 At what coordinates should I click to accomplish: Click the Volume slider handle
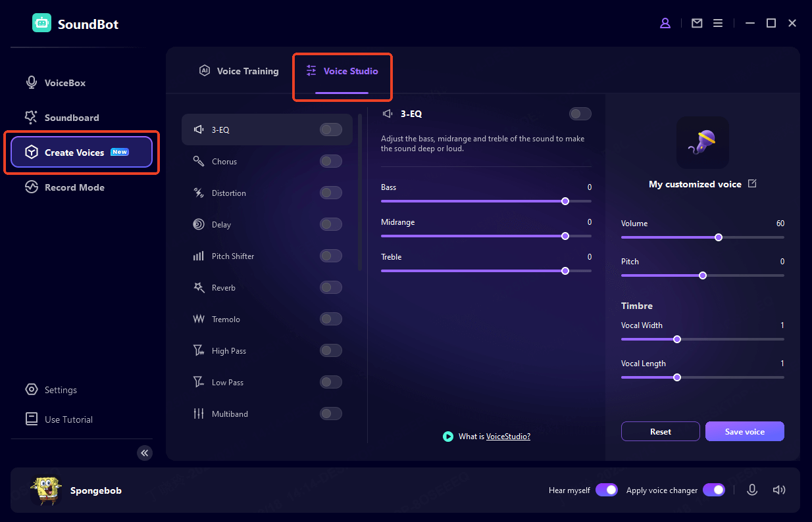719,237
